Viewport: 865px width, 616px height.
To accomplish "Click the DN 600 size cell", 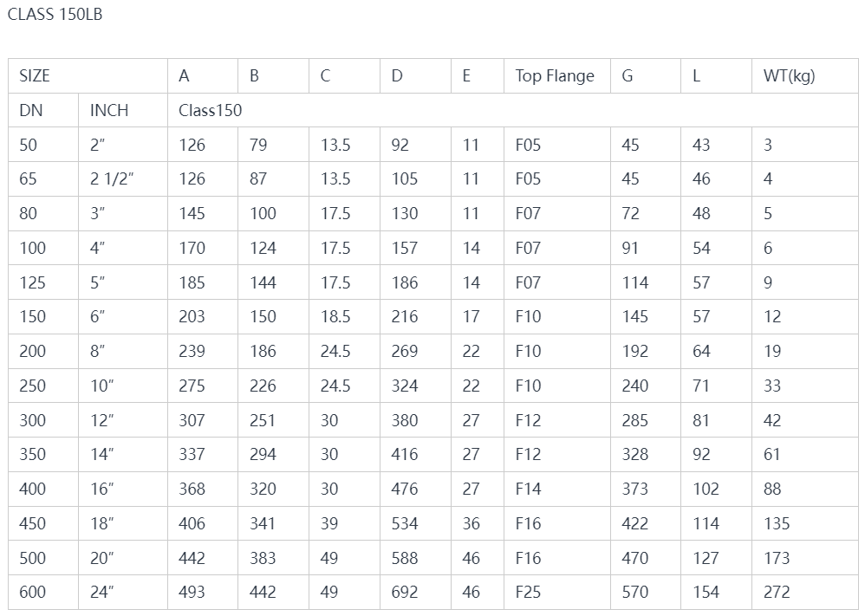I will 43,592.
